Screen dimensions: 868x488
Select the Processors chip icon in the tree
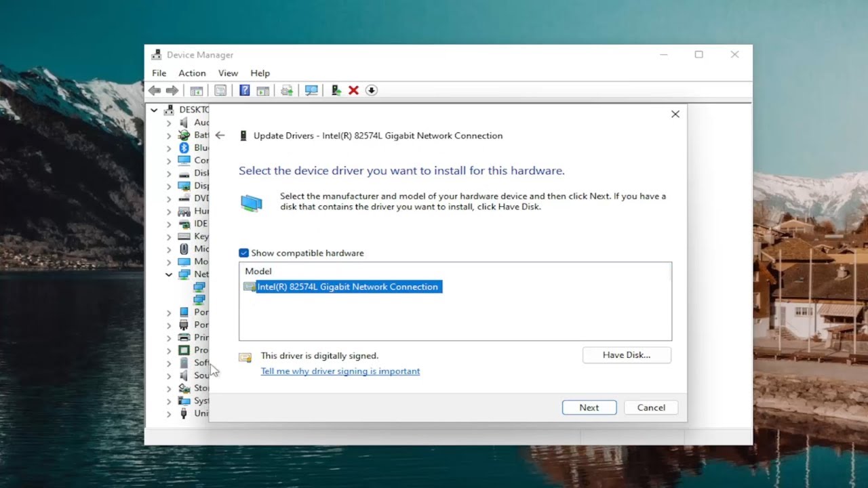(184, 350)
